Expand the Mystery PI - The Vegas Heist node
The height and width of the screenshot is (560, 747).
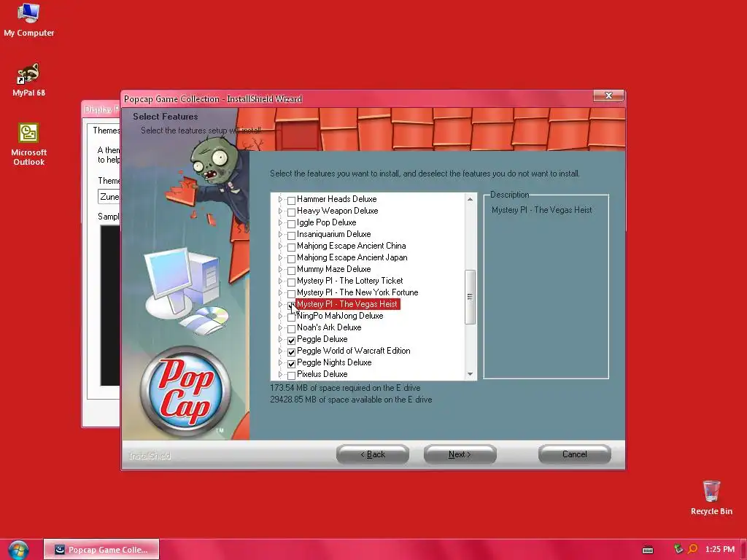tap(280, 304)
